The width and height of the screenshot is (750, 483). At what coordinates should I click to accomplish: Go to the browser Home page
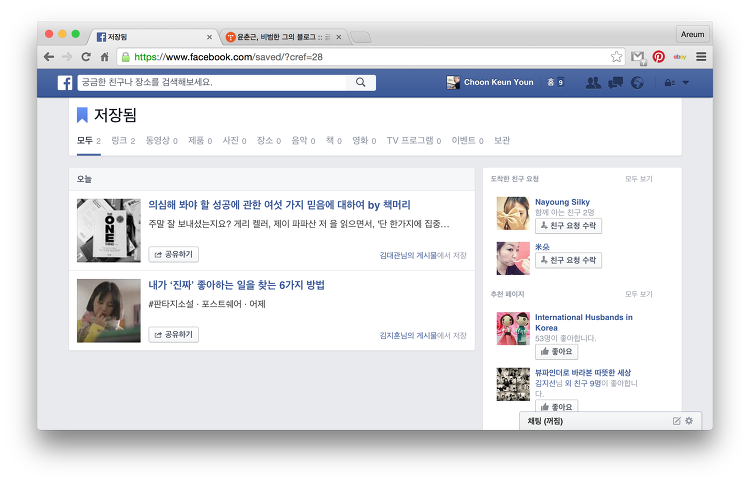pyautogui.click(x=105, y=57)
